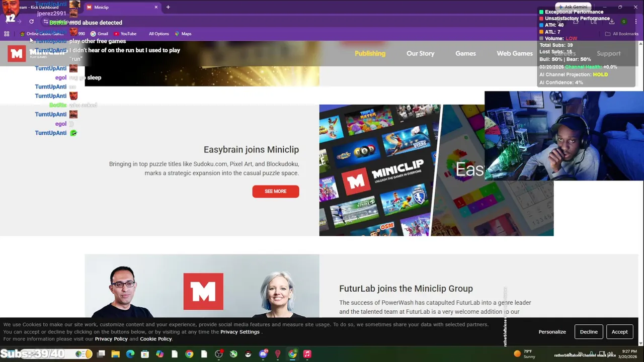Click the FuturLab team photo banner
The height and width of the screenshot is (362, 644).
[x=202, y=286]
